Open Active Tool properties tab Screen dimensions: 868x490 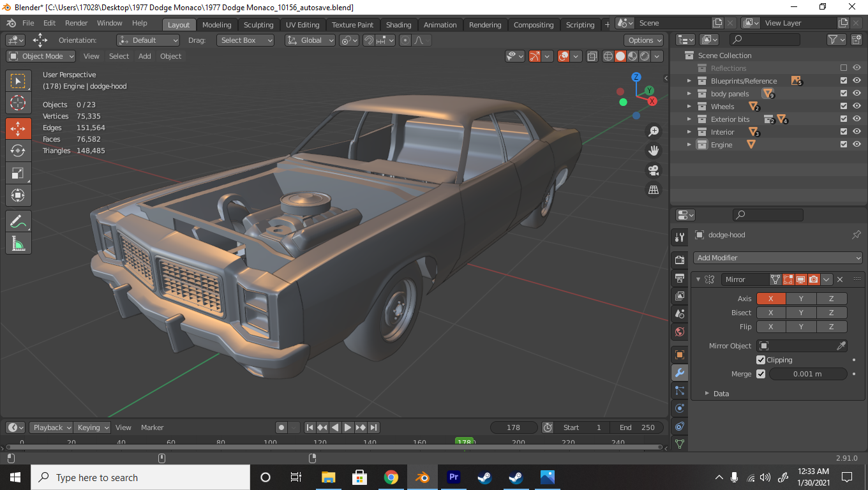[679, 237]
